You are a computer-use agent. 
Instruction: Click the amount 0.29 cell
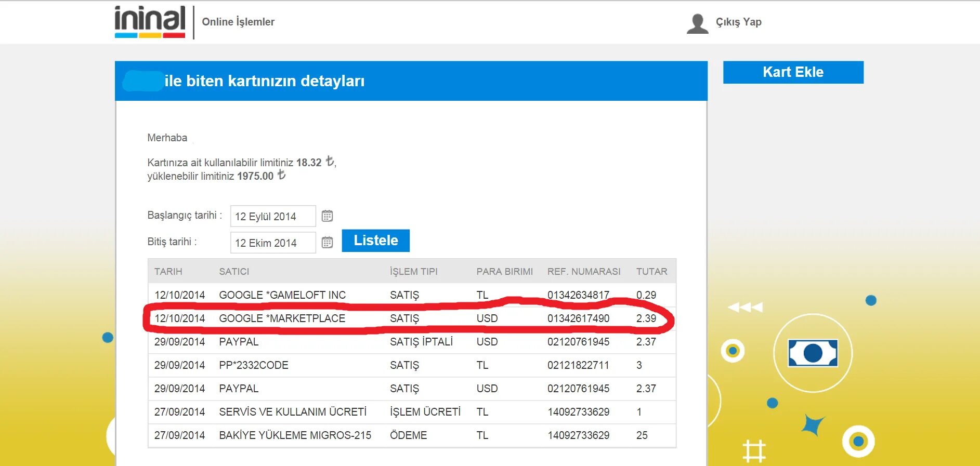pos(646,295)
